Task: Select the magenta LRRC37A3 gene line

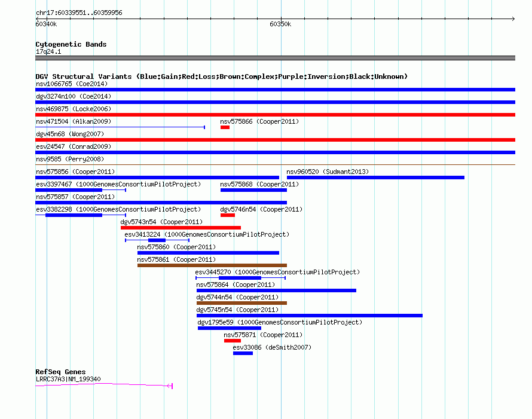Action: 104,385
